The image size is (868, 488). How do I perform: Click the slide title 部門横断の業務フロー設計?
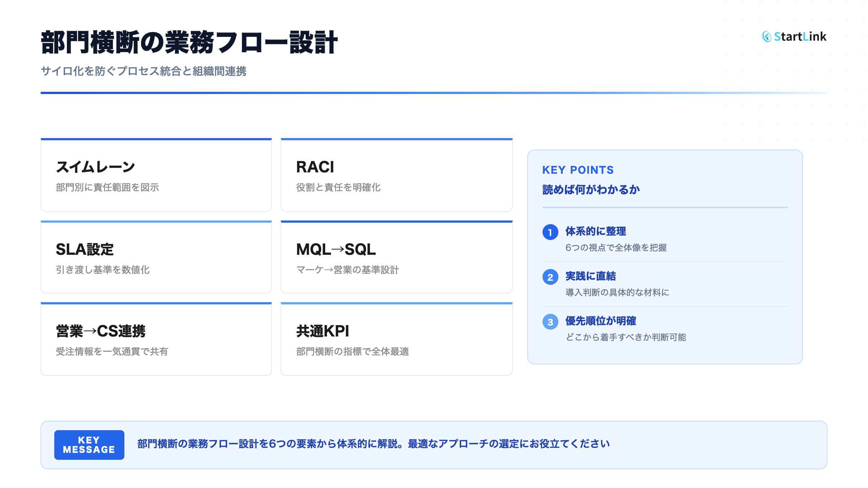click(x=189, y=43)
